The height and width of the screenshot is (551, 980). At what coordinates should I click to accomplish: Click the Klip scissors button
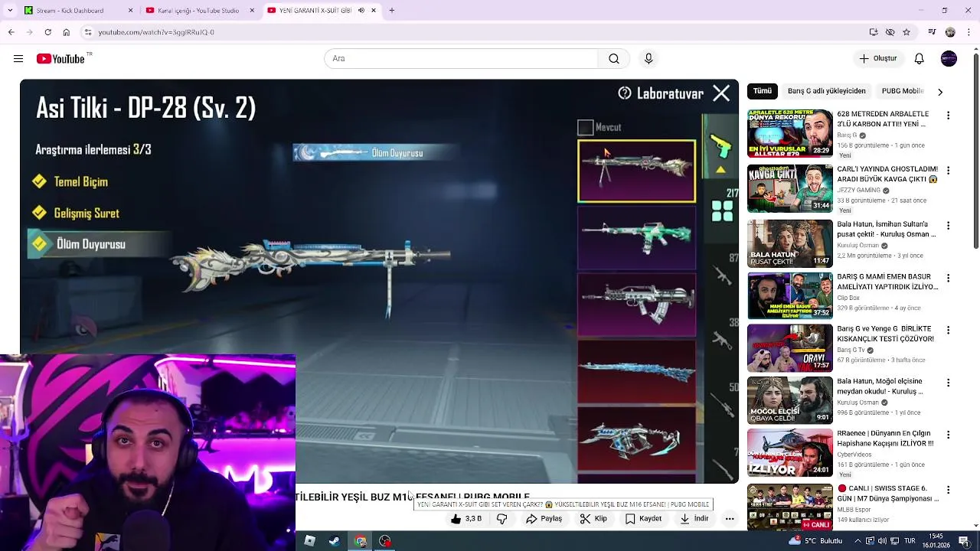(x=593, y=519)
